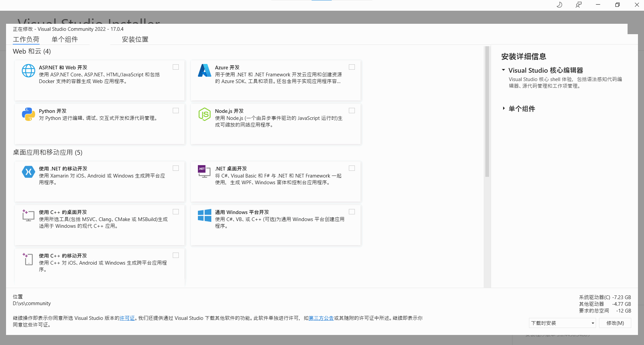Image resolution: width=644 pixels, height=345 pixels.
Task: Click the 使用 C++ 的桌面开发 title
Action: pos(63,212)
